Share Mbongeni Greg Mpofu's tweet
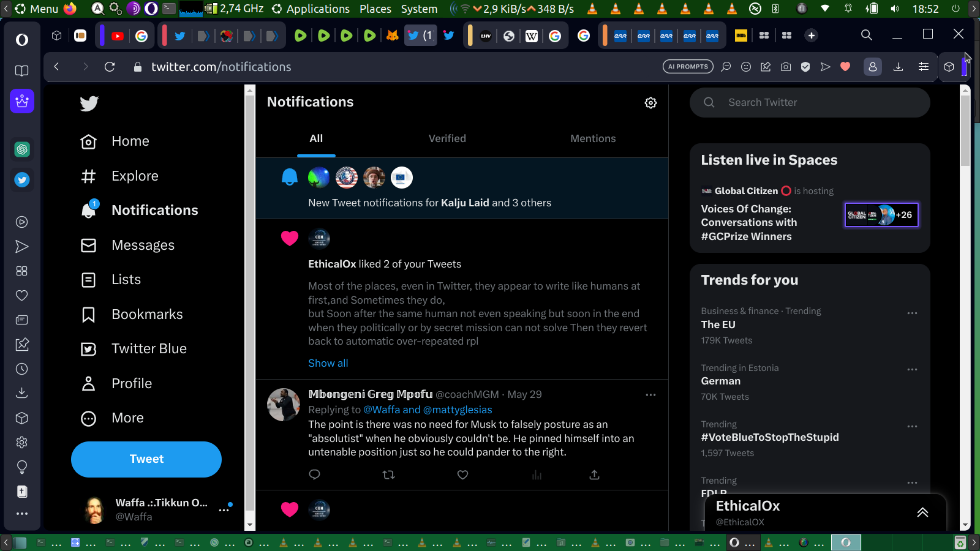Viewport: 980px width, 551px height. 594,474
